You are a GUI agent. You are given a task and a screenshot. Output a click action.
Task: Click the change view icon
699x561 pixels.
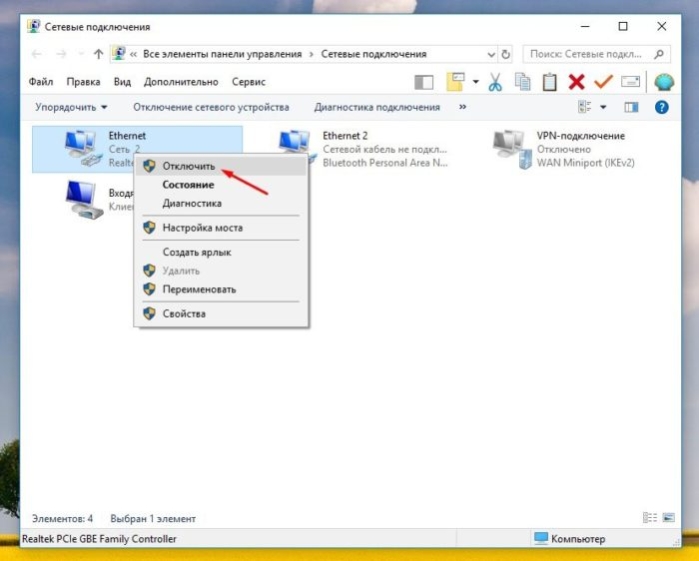(x=584, y=107)
